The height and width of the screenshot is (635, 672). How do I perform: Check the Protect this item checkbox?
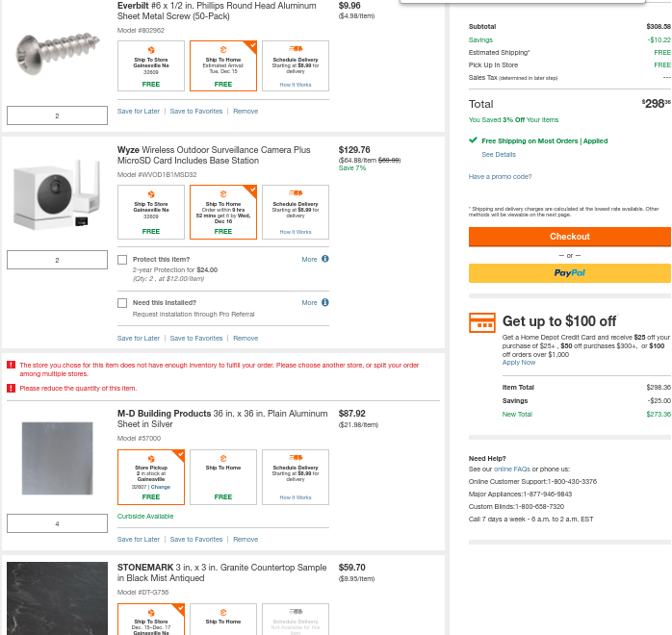[x=122, y=259]
